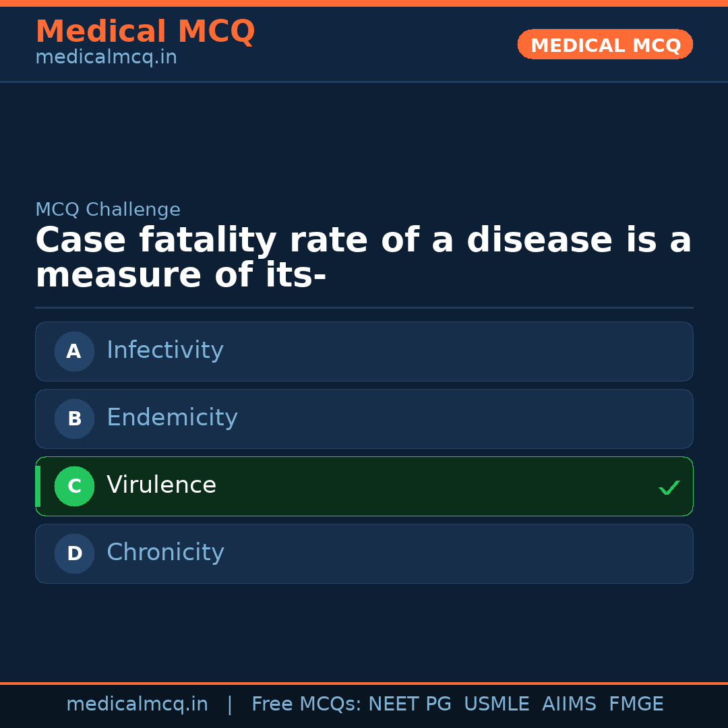Select the Infectivity answer option

pyautogui.click(x=165, y=351)
